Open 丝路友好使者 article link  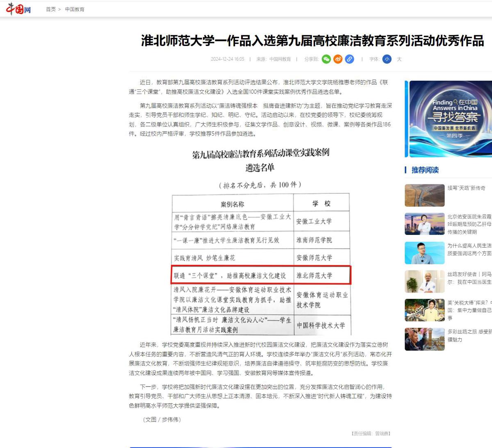point(469,274)
